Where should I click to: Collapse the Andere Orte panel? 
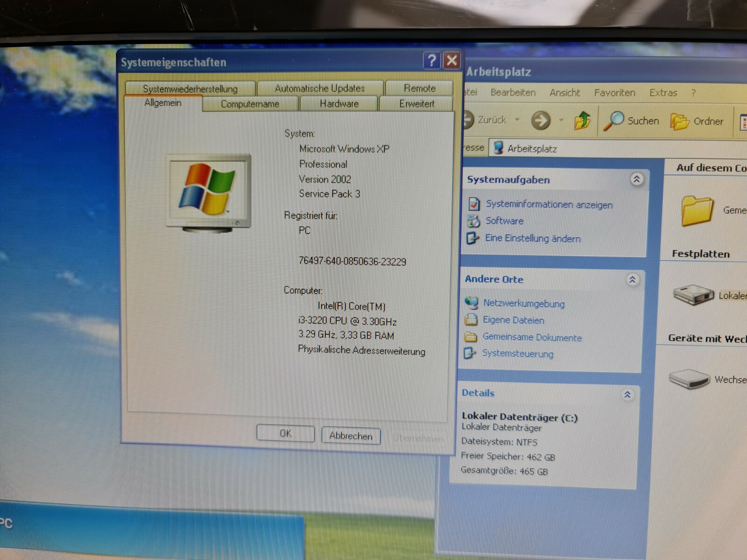pyautogui.click(x=632, y=280)
